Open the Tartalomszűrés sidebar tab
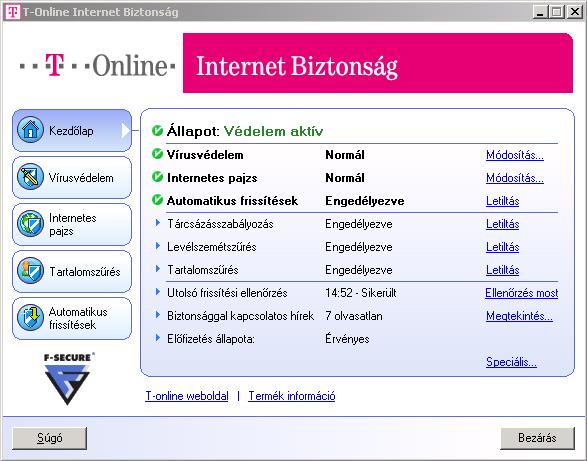This screenshot has width=587, height=461. click(72, 271)
